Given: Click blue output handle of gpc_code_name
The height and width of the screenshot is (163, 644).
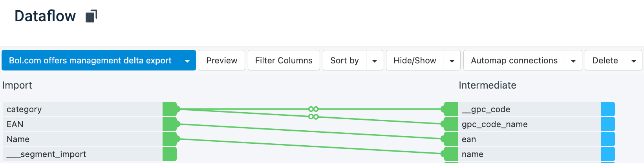Looking at the screenshot, I should 607,124.
